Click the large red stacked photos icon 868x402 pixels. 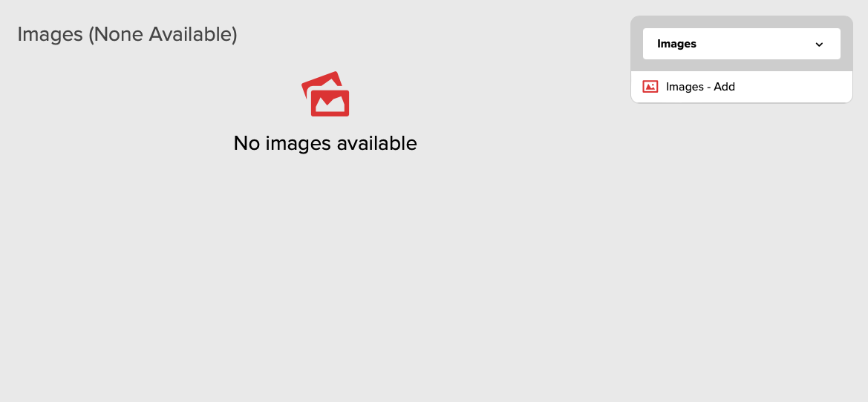point(325,94)
